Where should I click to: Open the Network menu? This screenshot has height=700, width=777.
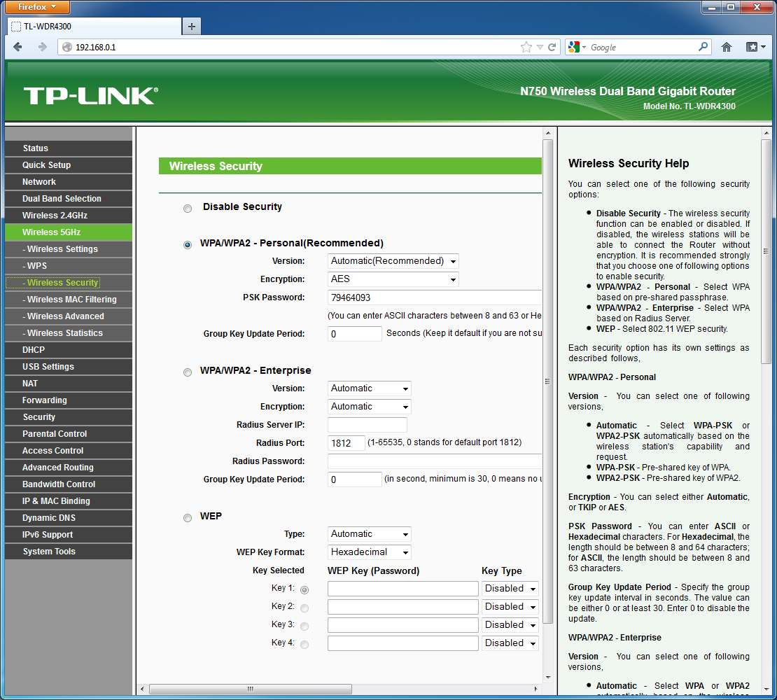(x=69, y=182)
